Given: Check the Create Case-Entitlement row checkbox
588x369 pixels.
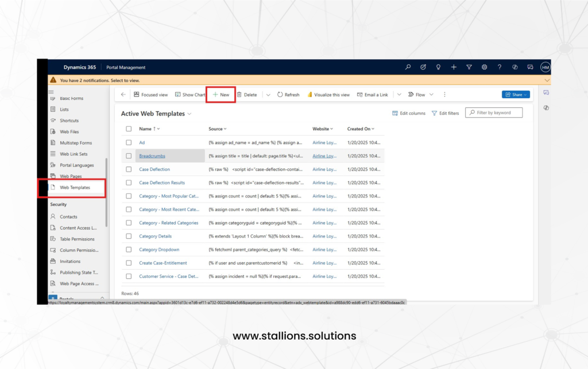Looking at the screenshot, I should pyautogui.click(x=129, y=263).
